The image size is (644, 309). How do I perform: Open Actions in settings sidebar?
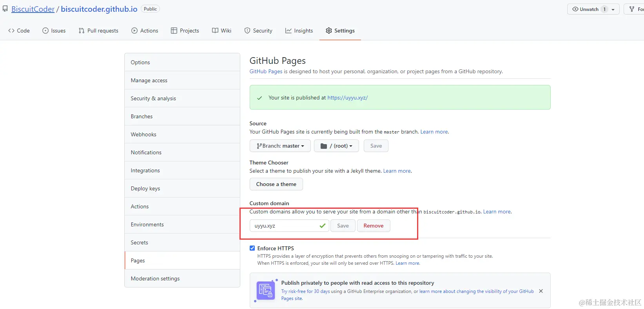click(182, 206)
